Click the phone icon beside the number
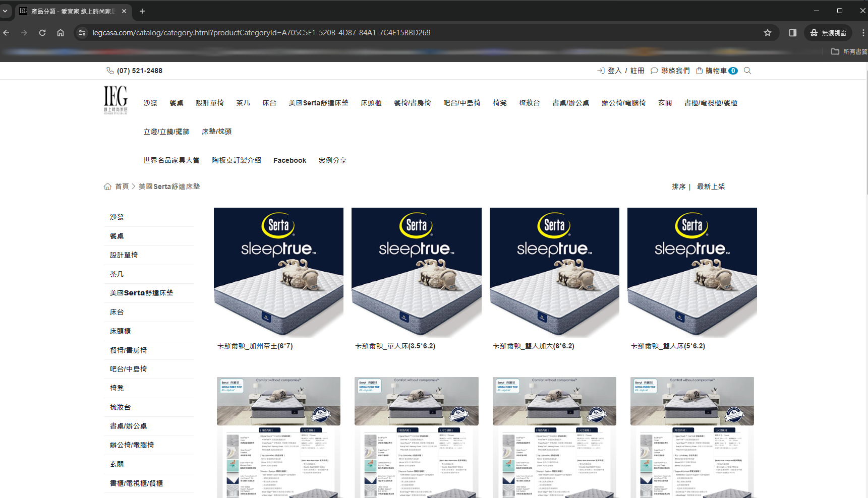 (110, 71)
